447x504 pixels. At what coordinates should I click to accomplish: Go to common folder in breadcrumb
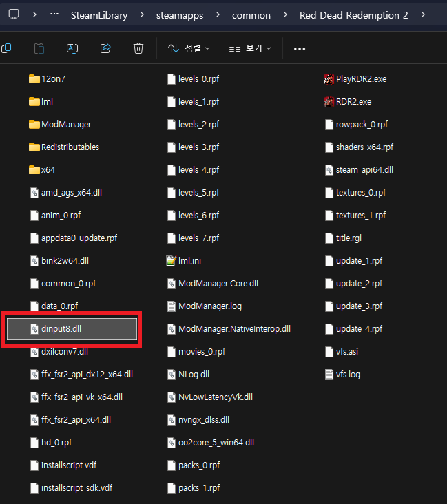click(x=251, y=15)
